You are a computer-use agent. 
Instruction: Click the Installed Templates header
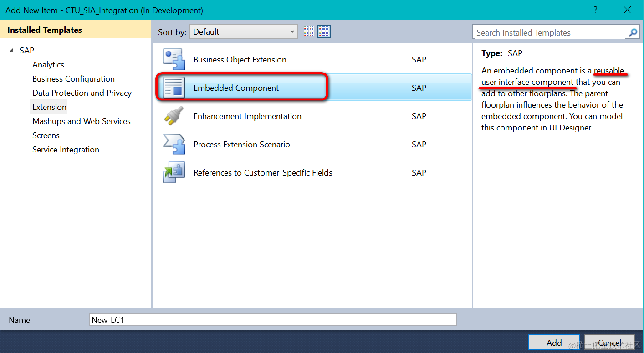pyautogui.click(x=45, y=30)
